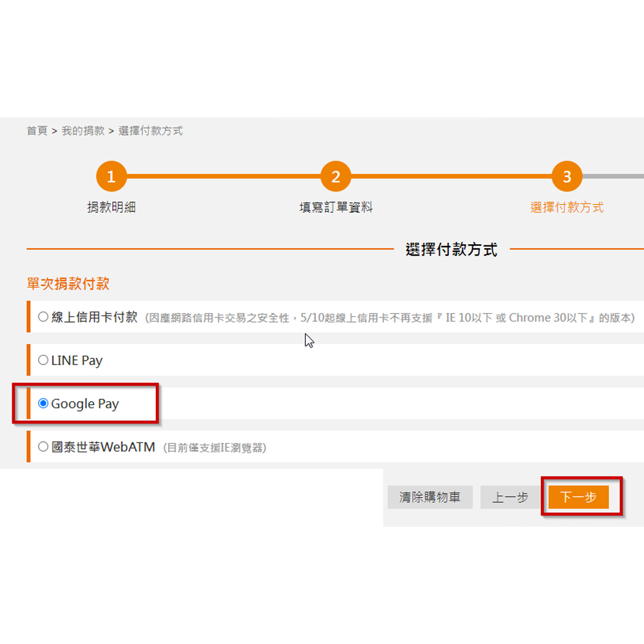
Task: Select the 線上信用卡付款 radio button
Action: (43, 317)
